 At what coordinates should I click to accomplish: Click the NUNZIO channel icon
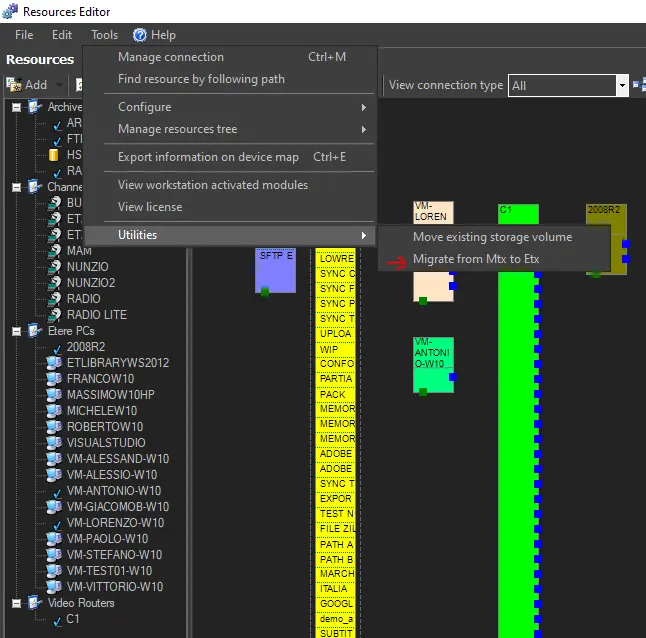click(x=54, y=267)
